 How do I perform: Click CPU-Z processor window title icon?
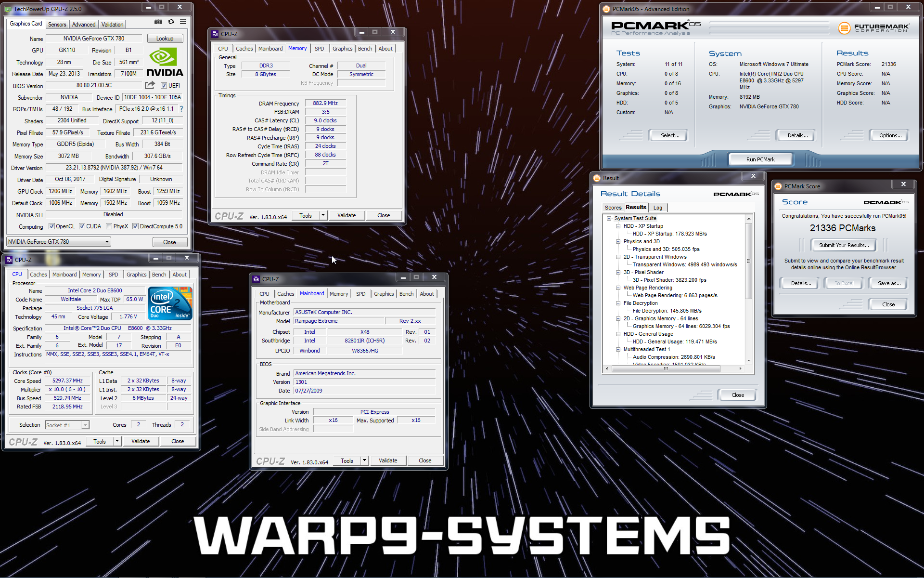click(9, 260)
